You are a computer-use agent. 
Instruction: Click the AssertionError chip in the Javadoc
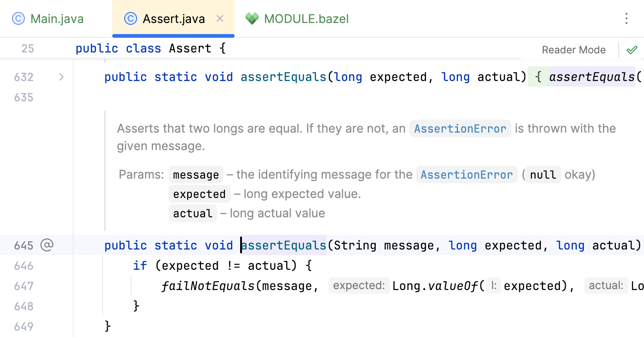[x=460, y=128]
